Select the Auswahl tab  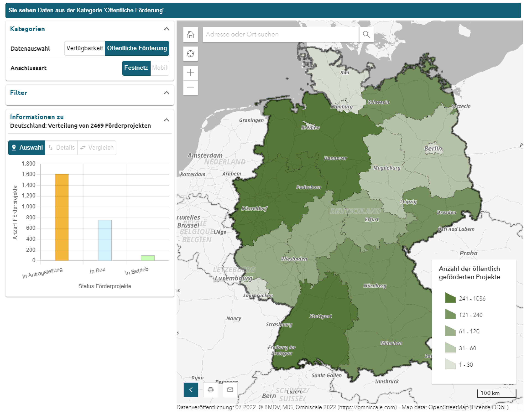point(27,148)
